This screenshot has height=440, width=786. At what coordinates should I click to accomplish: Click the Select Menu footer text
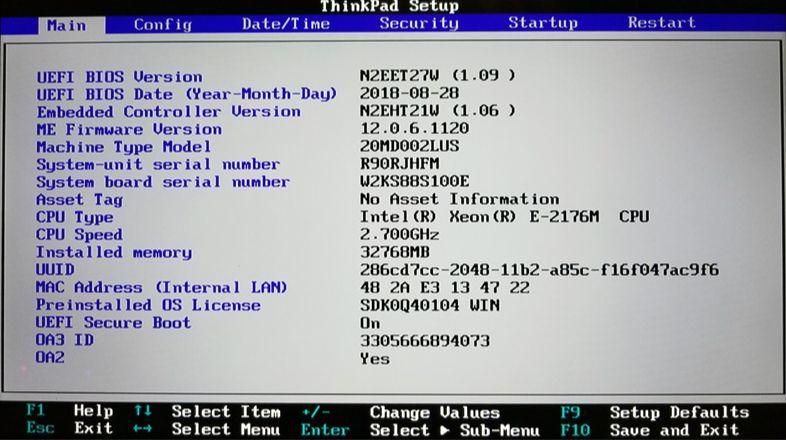tap(226, 429)
